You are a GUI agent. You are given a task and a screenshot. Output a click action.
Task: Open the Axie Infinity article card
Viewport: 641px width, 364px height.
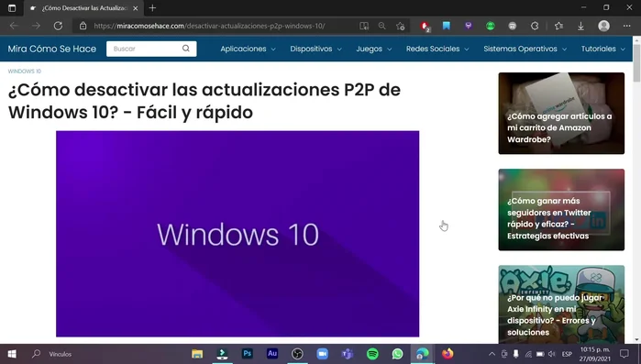(x=561, y=304)
